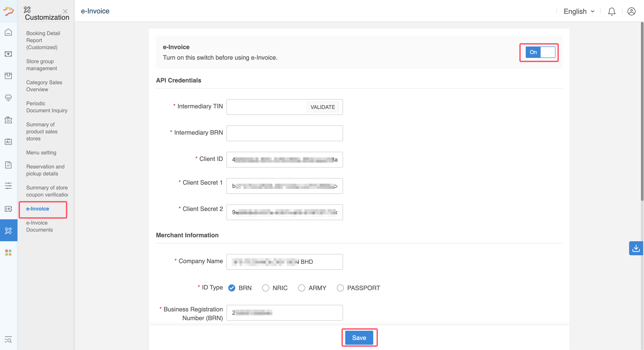Open the English language dropdown

[x=579, y=12]
